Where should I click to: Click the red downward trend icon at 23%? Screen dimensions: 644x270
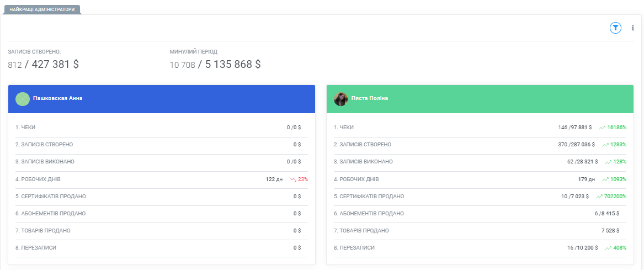point(293,179)
